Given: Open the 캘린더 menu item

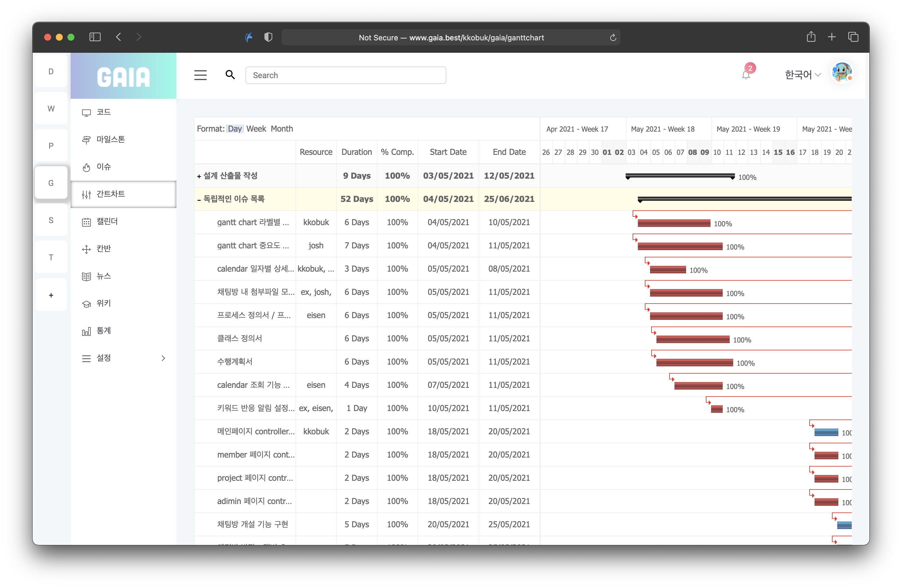Looking at the screenshot, I should point(107,221).
